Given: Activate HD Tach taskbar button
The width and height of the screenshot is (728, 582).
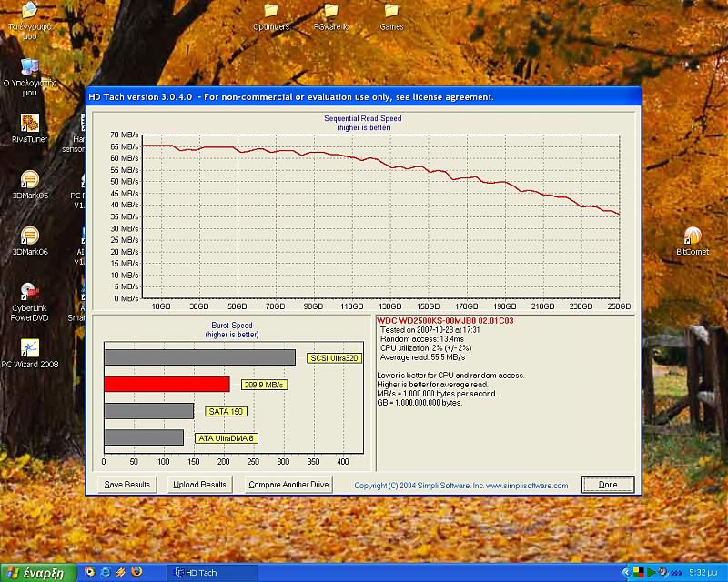Looking at the screenshot, I should click(212, 573).
